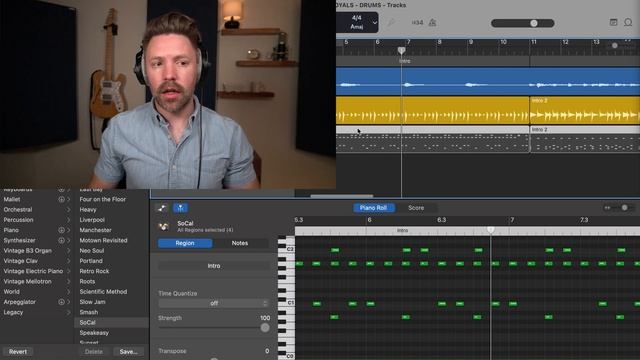Click the tuner icon in control bar
Image resolution: width=640 pixels, height=360 pixels.
click(x=391, y=22)
